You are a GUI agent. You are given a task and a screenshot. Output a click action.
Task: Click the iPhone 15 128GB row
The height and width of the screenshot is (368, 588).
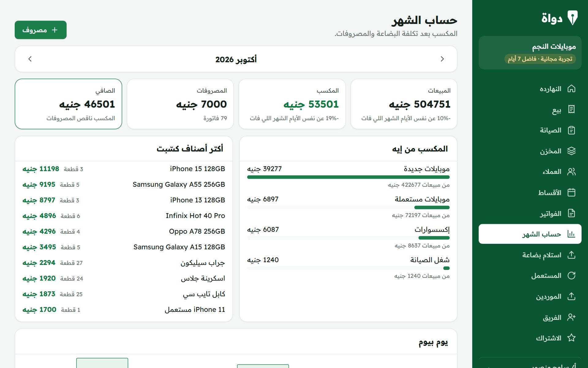(124, 169)
